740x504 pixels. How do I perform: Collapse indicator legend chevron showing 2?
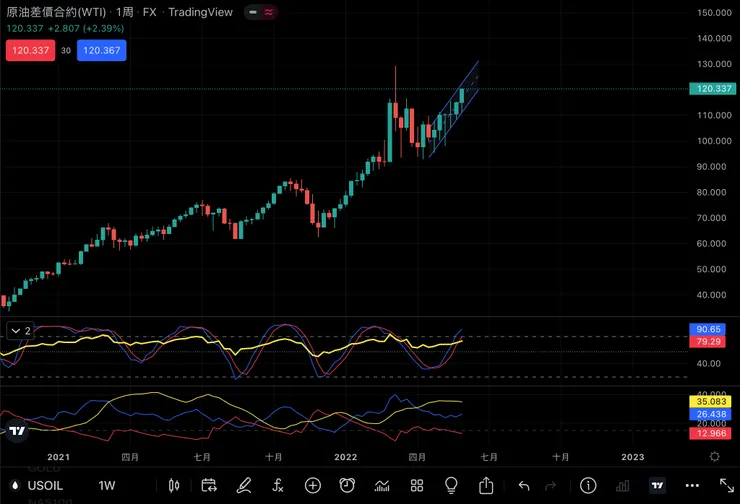pos(20,331)
